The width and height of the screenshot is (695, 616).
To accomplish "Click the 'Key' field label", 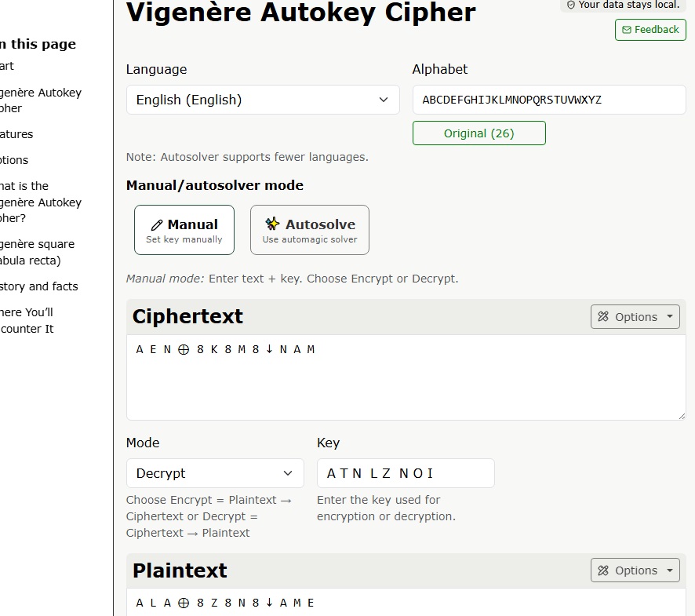I will coord(329,443).
